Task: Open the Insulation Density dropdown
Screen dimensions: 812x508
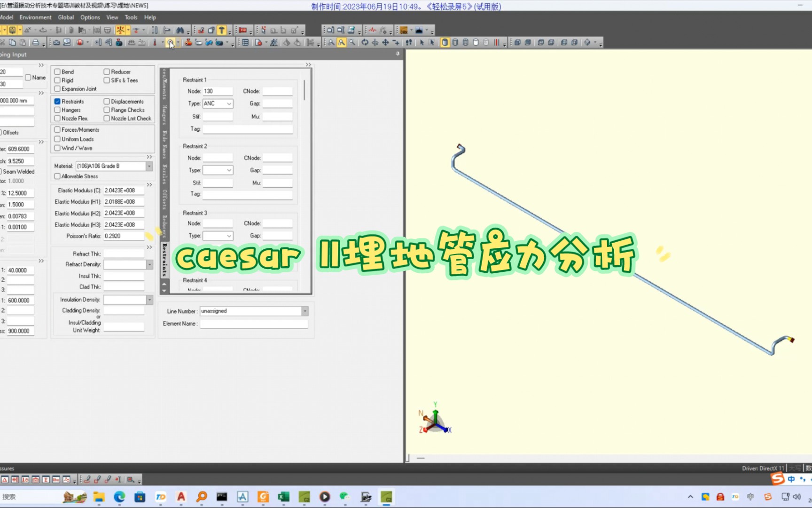Action: point(149,300)
